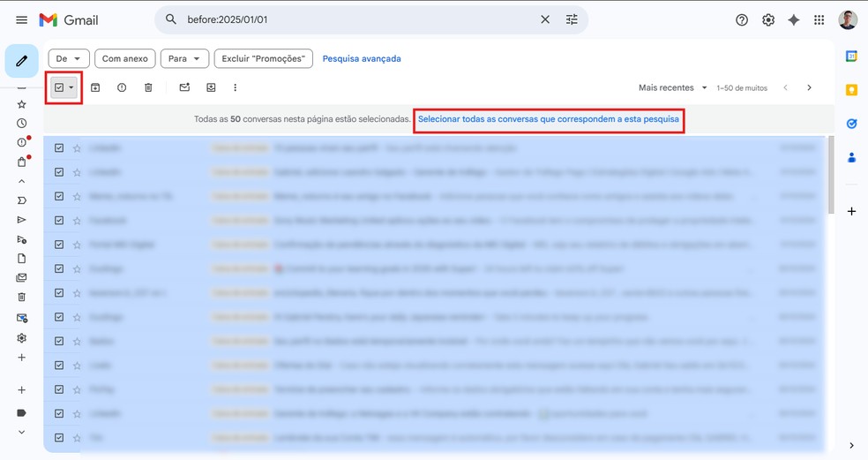Open Settings gear in top bar

[768, 20]
